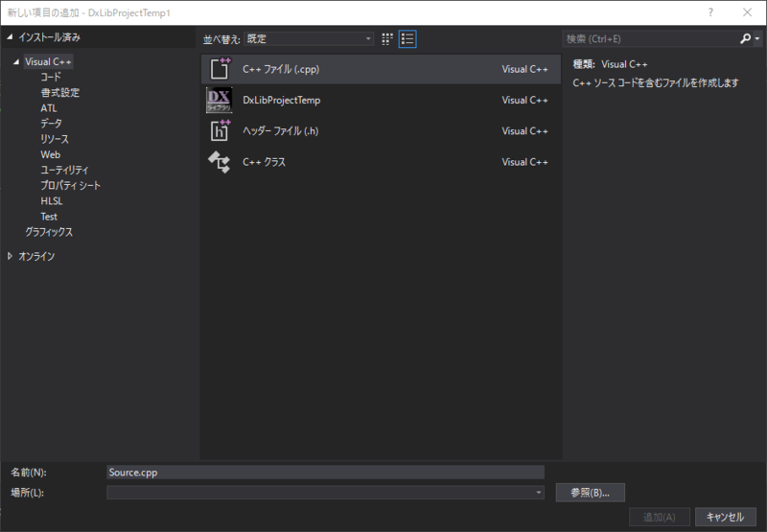Select the オンライン tree item label
This screenshot has height=532, width=767.
pyautogui.click(x=36, y=256)
